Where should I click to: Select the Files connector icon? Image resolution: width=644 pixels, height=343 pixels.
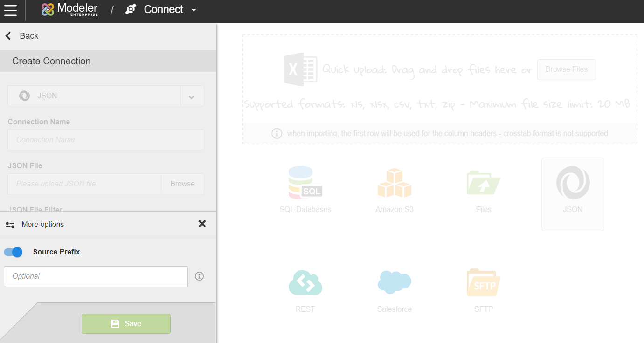(x=484, y=183)
